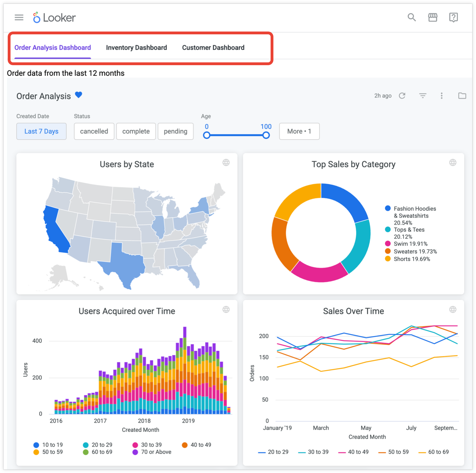Unfavorite Order Analysis by clicking the heart
This screenshot has width=476, height=473.
click(x=78, y=95)
